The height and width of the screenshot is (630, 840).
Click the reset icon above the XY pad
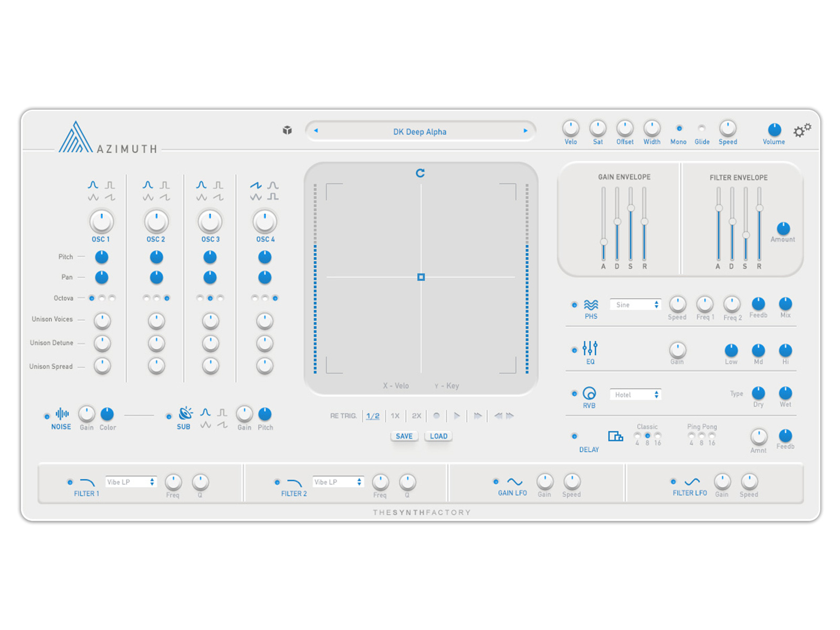coord(420,172)
